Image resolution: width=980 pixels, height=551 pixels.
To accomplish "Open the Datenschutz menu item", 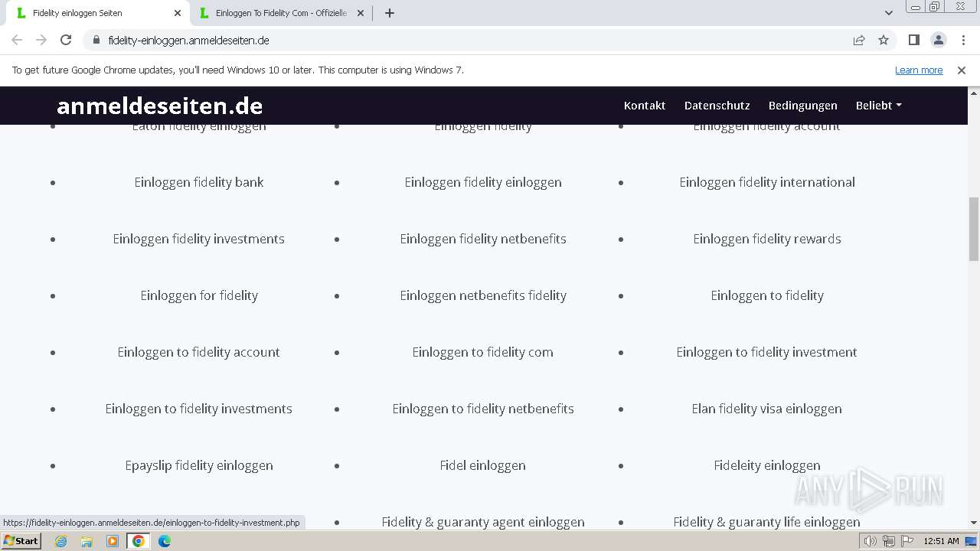I will click(x=717, y=106).
